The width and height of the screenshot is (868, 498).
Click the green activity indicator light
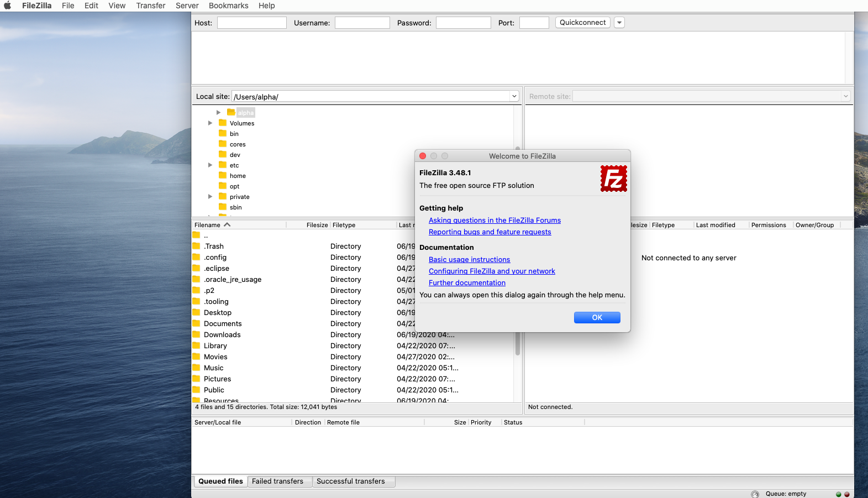(839, 494)
